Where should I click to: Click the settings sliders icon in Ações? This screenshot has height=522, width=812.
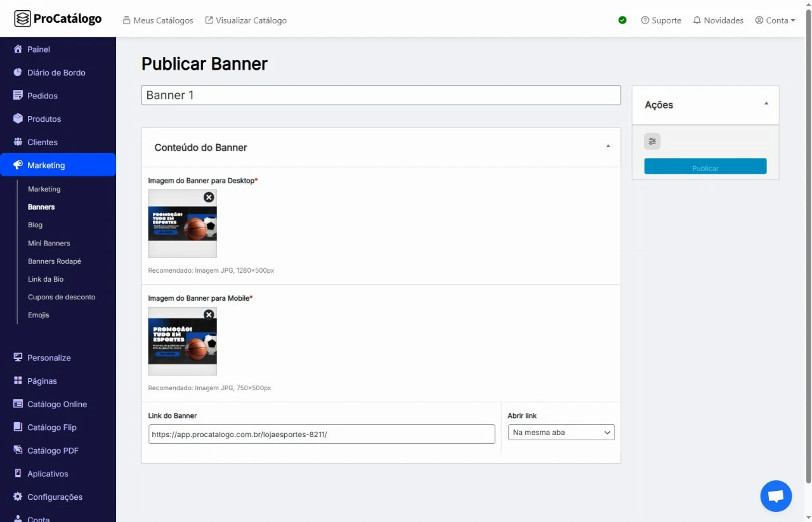tap(652, 141)
